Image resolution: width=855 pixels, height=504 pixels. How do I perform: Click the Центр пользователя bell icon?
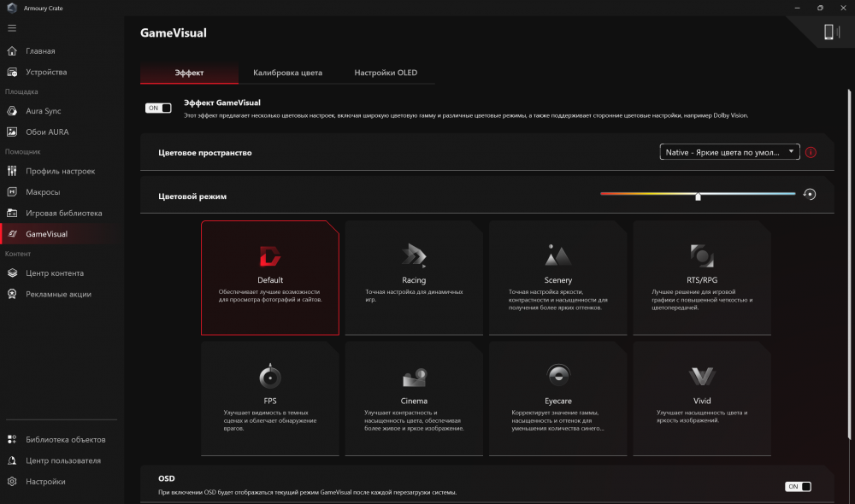tap(12, 460)
